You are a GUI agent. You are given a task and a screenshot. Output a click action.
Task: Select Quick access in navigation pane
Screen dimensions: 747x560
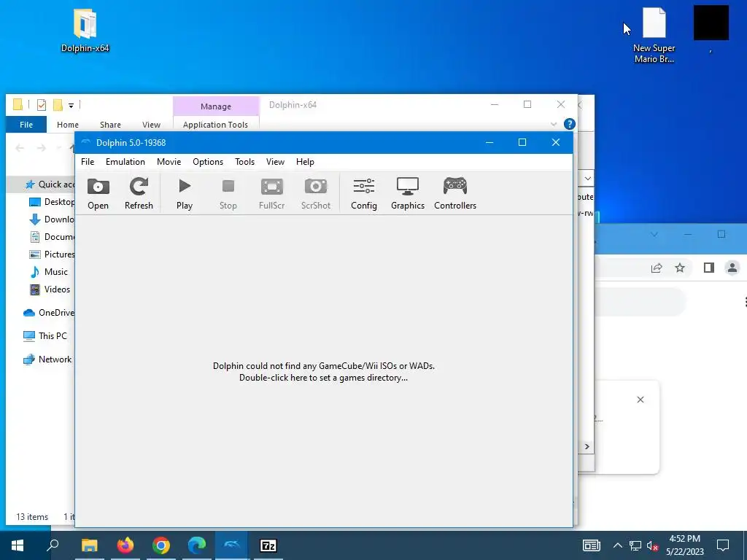point(41,184)
